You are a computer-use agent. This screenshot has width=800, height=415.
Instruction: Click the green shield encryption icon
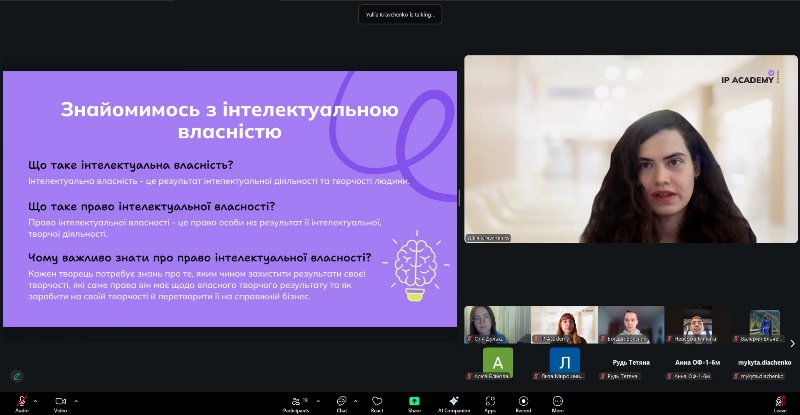(16, 376)
